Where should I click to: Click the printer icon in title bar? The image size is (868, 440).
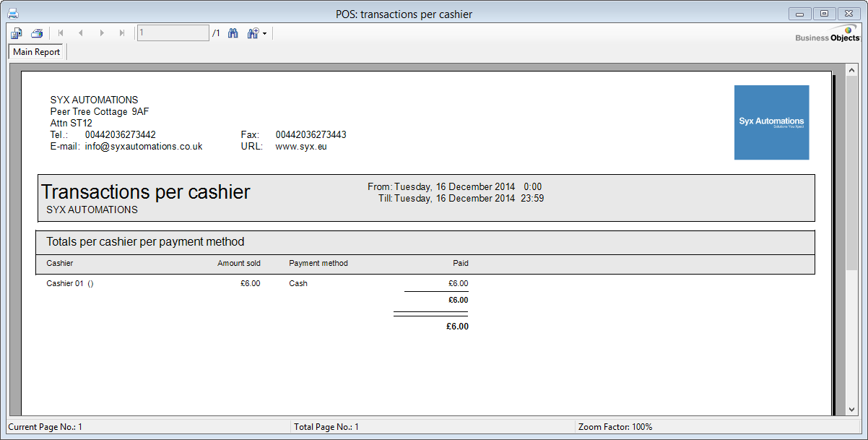(13, 14)
